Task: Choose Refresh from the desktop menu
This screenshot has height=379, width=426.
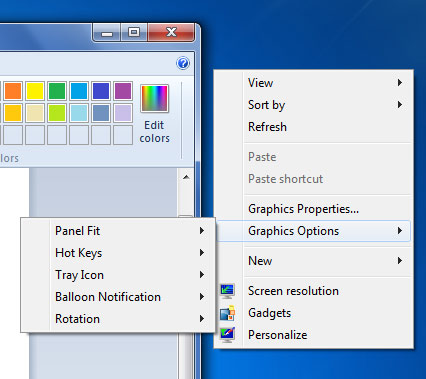Action: click(313, 127)
